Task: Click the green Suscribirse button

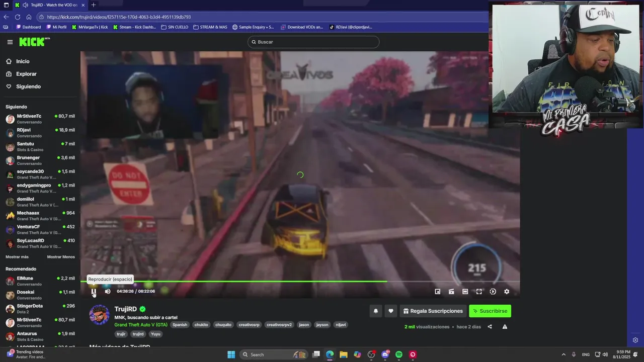Action: tap(490, 311)
